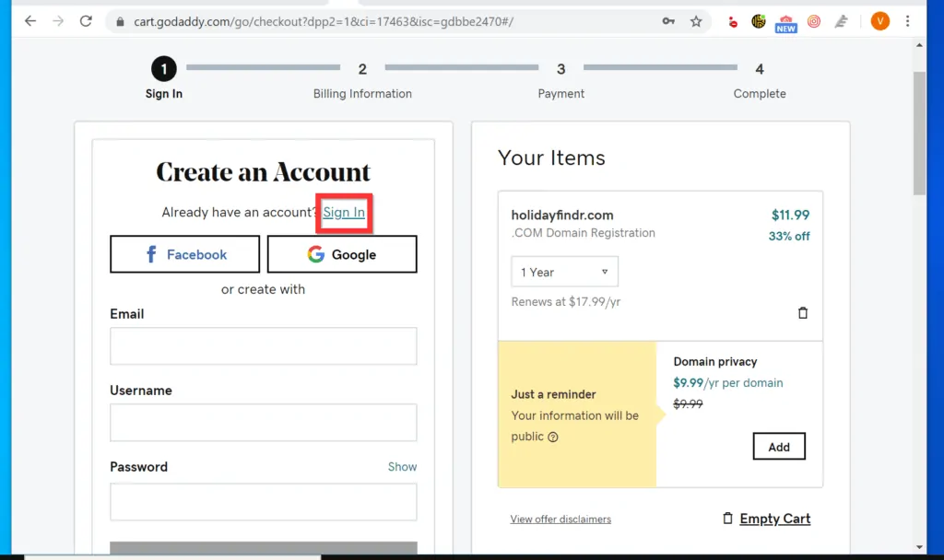Screen dimensions: 944x560
Task: Click the scrollbar down arrow
Action: [x=919, y=547]
